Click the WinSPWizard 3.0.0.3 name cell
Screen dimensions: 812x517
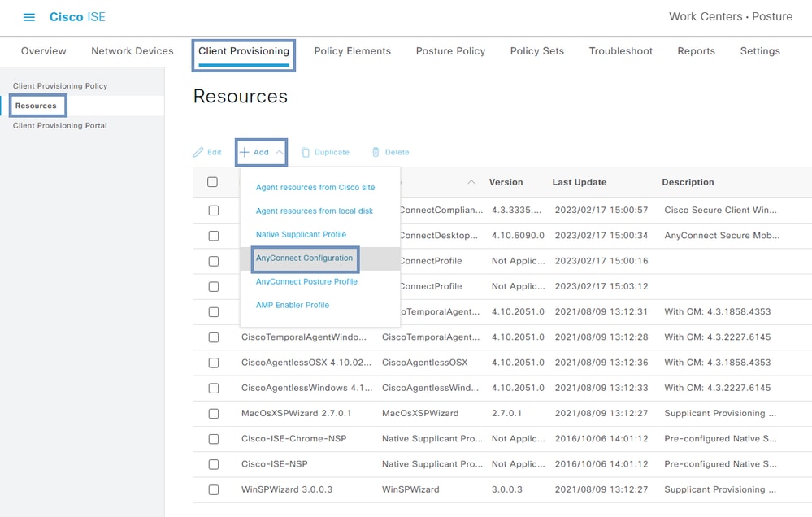tap(287, 489)
